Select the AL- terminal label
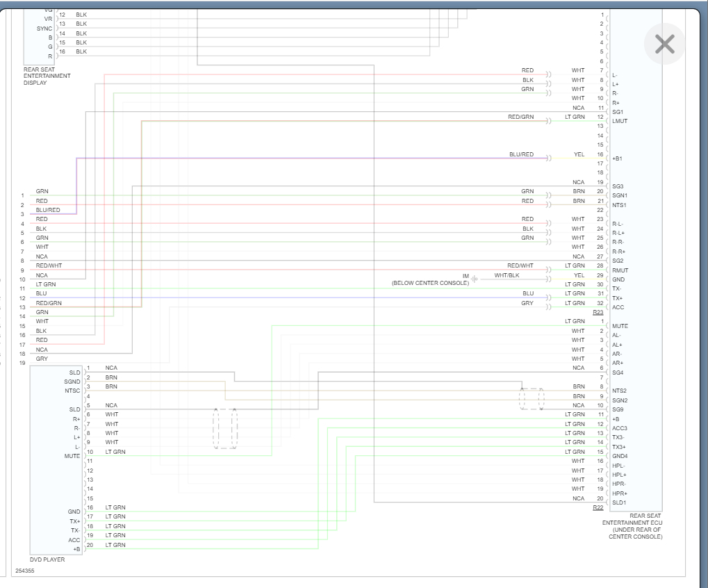Viewport: 708px width, 588px height. tap(616, 336)
